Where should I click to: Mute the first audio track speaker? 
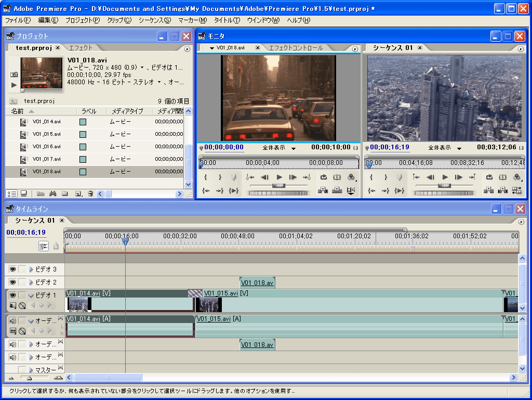[12, 321]
